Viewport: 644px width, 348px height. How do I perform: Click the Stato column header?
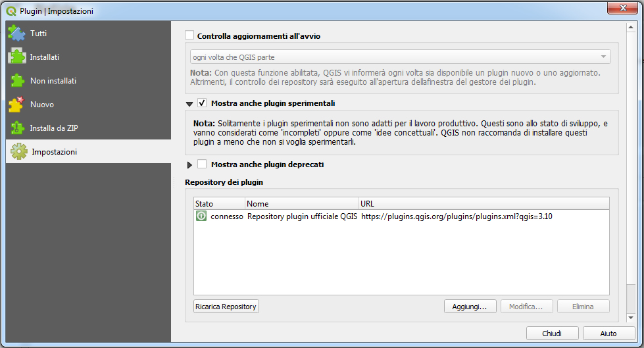pos(219,204)
